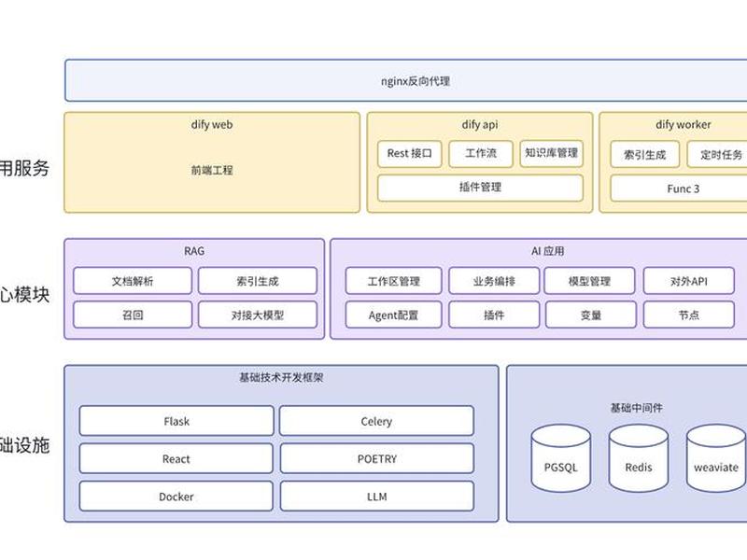Click the 工作区管理 box
747x560 pixels.
point(393,281)
